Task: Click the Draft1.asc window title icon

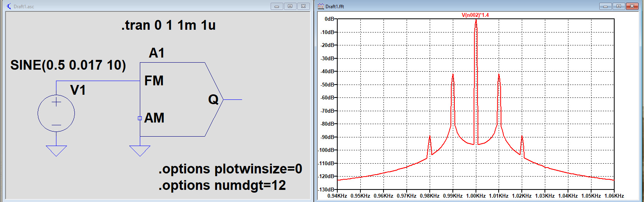Action: 9,6
